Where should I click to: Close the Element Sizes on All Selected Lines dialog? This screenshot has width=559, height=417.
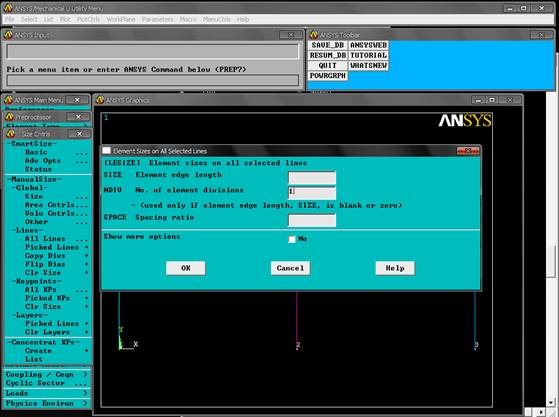coord(468,151)
